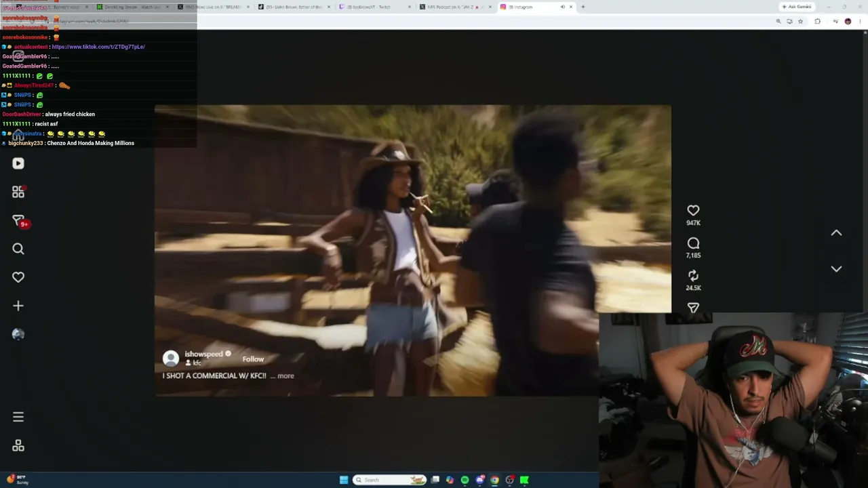Click chat message 'always fried chicken'
Viewport: 868px width, 488px height.
70,115
